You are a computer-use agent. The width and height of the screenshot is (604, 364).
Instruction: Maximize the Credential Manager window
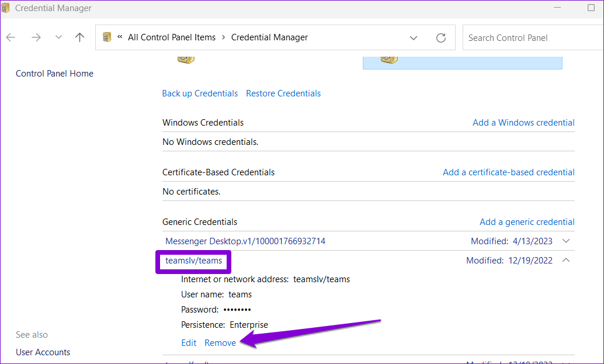(x=591, y=8)
